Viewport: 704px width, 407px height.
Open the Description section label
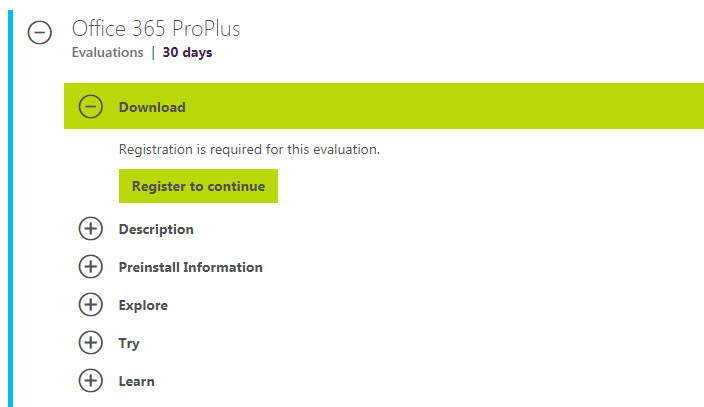pos(156,229)
